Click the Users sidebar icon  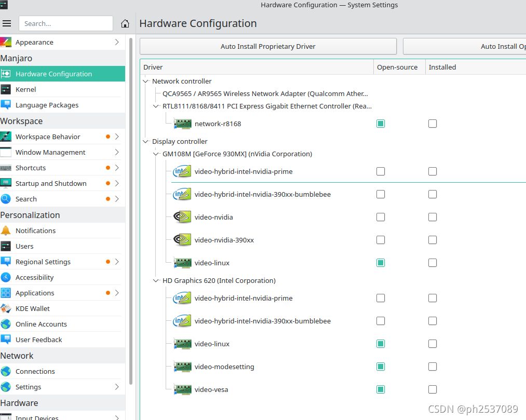(x=6, y=246)
